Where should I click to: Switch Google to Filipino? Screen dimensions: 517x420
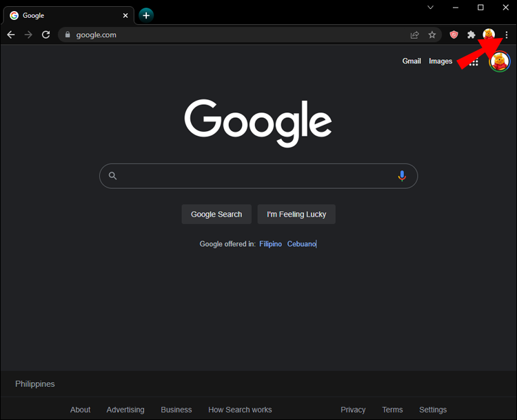coord(270,244)
